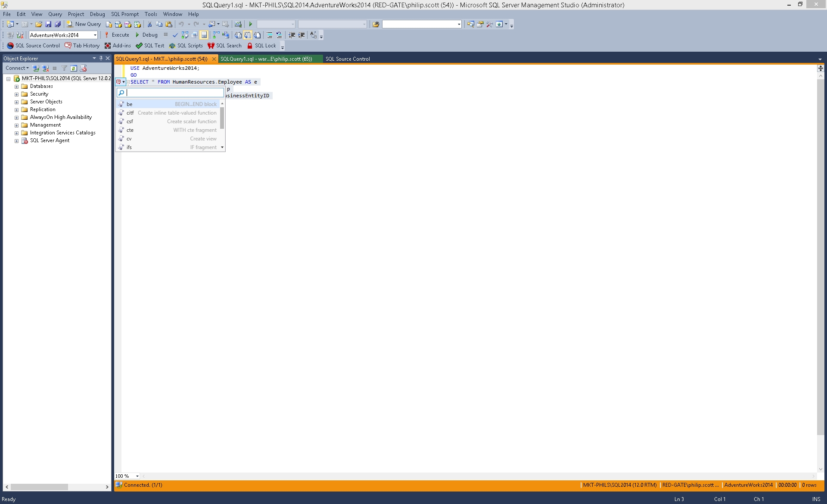
Task: Open the Project menu
Action: [x=76, y=14]
